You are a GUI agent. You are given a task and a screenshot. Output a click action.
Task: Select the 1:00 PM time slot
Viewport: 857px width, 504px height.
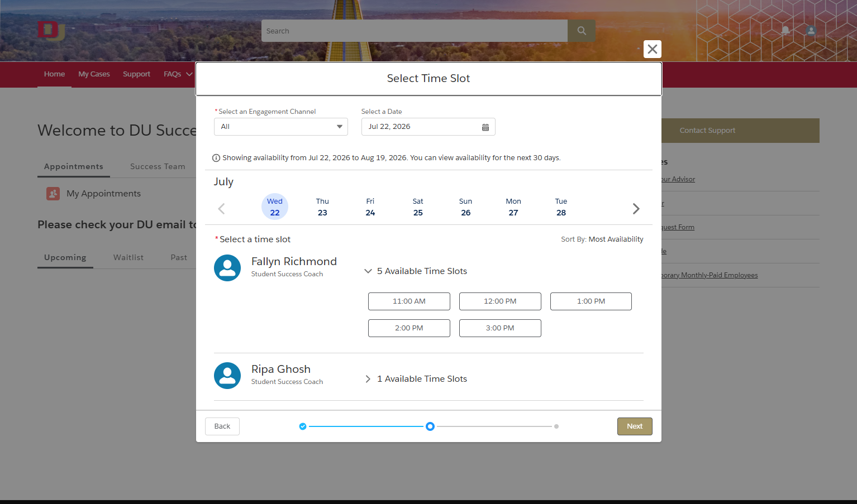click(x=591, y=301)
